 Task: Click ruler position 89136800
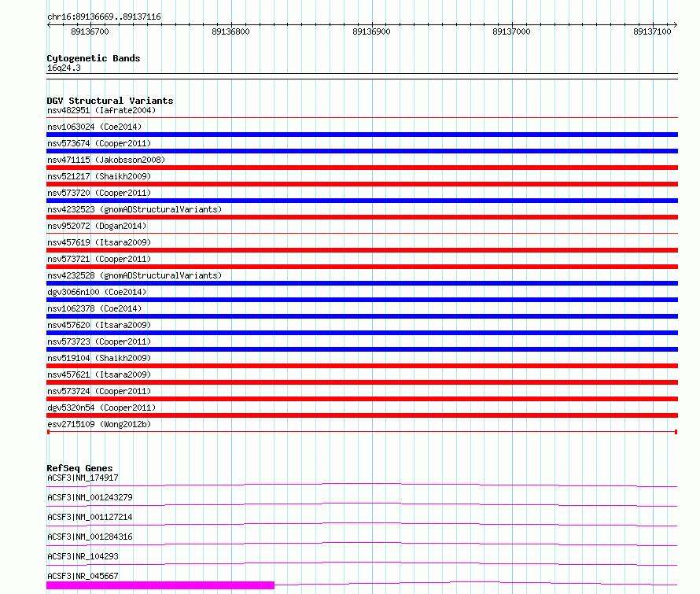(230, 31)
